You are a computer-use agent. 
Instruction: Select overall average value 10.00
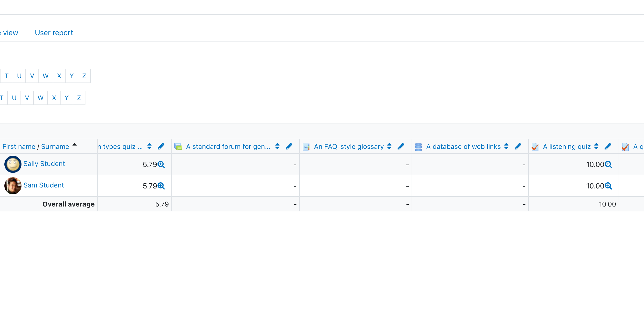click(607, 204)
